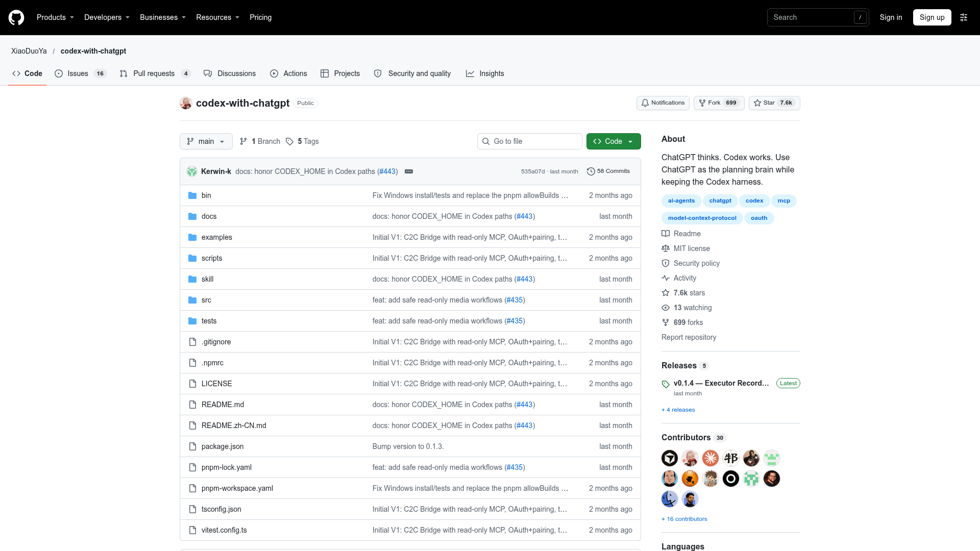This screenshot has height=551, width=980.
Task: Open the Discussions tab
Action: click(x=230, y=73)
